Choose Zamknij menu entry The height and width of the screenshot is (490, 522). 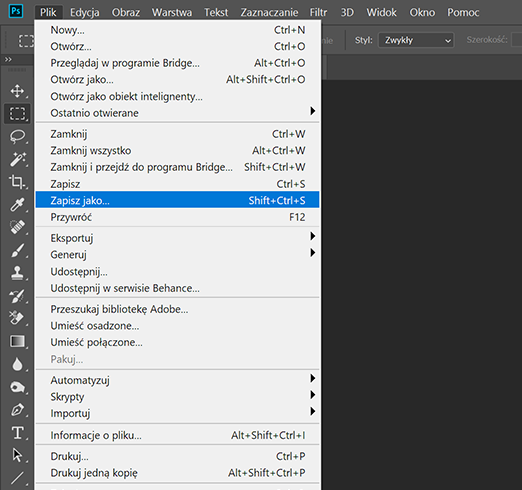177,134
